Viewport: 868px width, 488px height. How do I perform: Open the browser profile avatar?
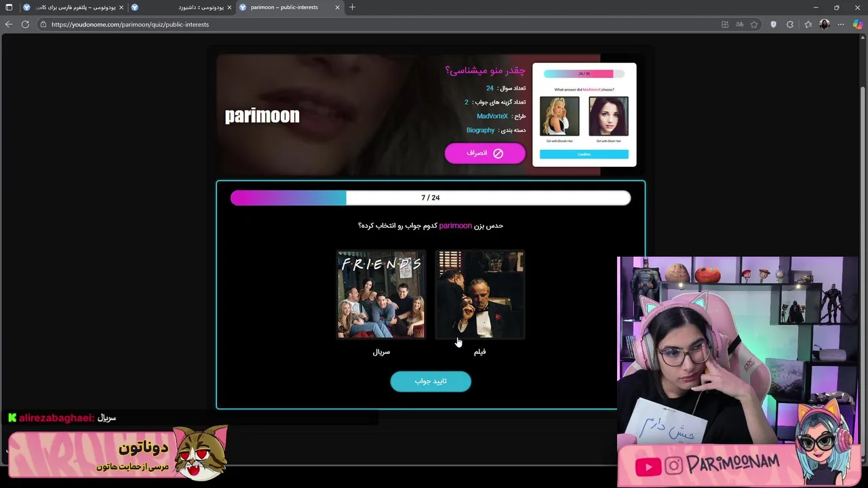825,24
